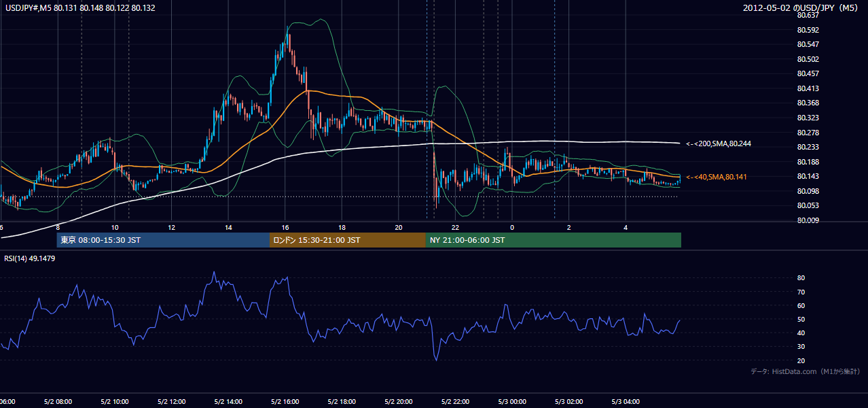Click the 40 SMA 80.141 label
Image resolution: width=868 pixels, height=408 pixels.
point(717,177)
